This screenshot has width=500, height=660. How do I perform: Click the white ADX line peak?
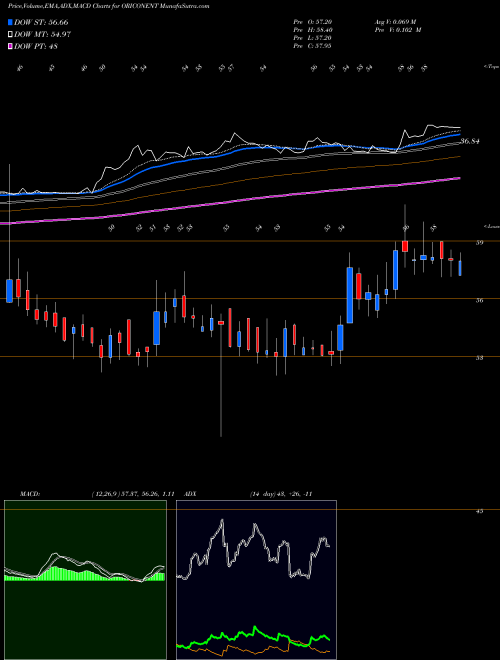222,522
